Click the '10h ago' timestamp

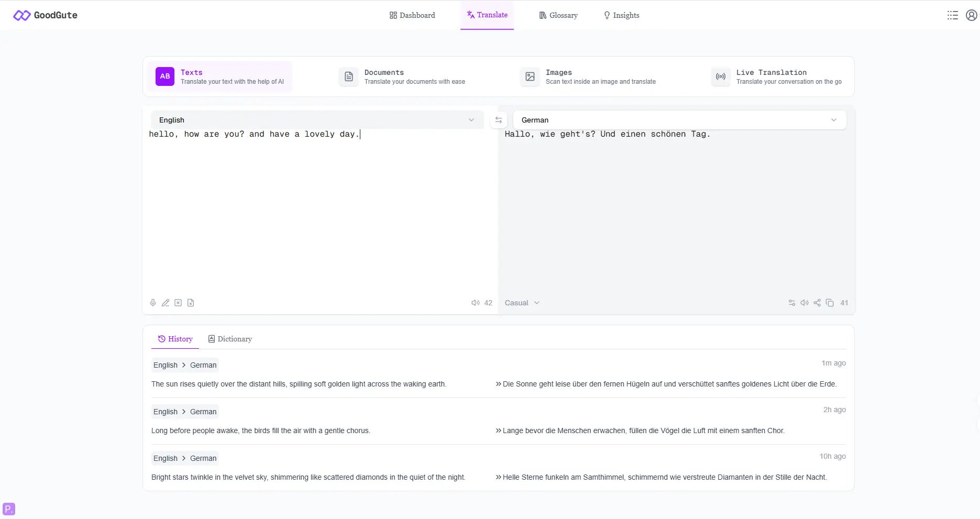832,456
